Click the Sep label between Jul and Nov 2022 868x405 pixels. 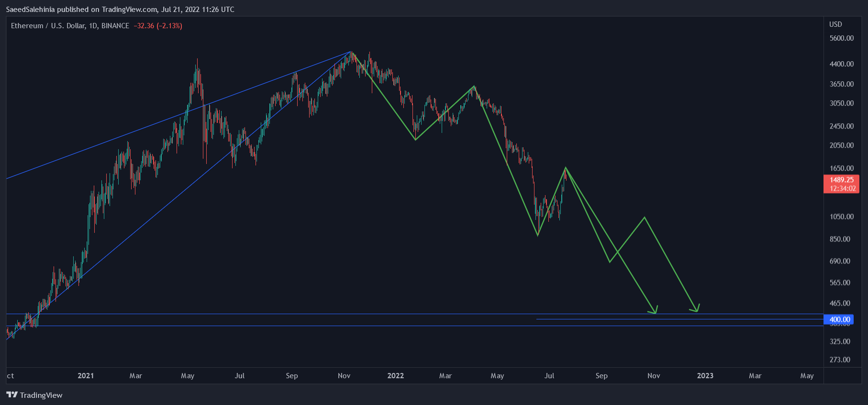[x=601, y=376]
